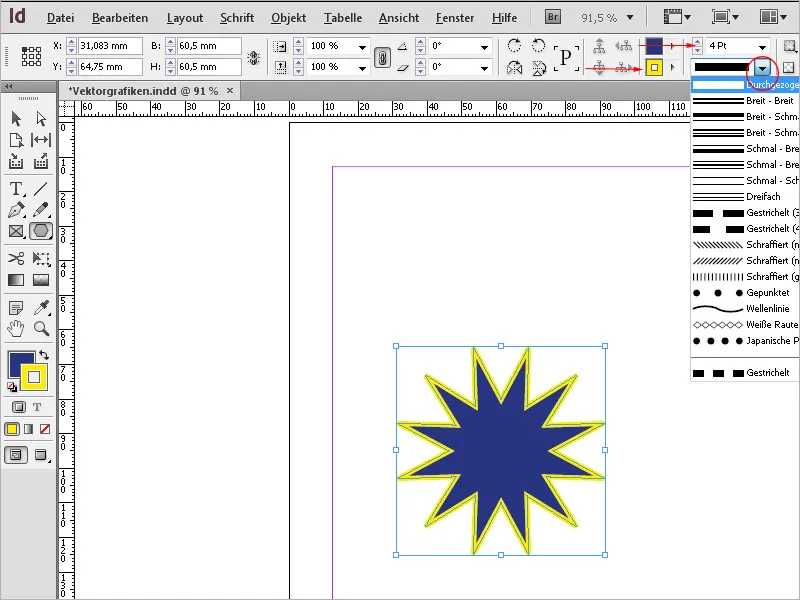Viewport: 800px width, 600px height.
Task: Open the Tabelle menu
Action: [x=343, y=18]
